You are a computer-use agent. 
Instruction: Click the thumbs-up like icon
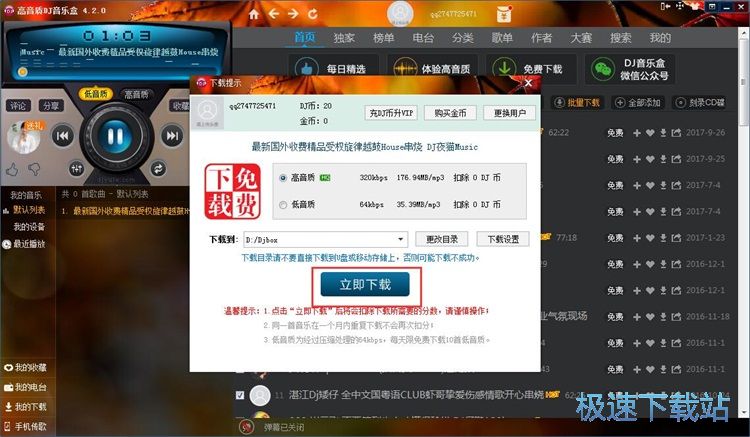click(12, 169)
